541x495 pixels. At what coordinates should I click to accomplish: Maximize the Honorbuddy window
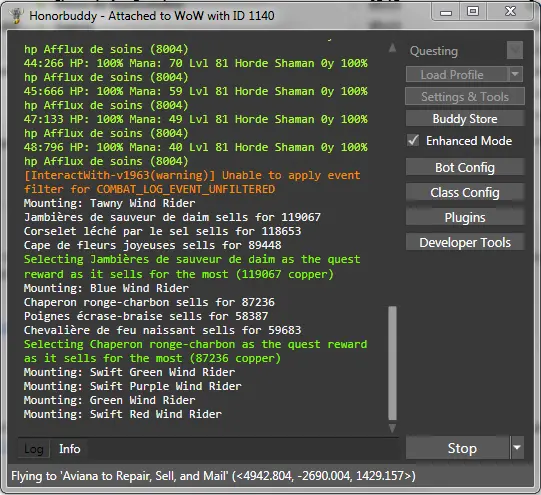point(473,12)
